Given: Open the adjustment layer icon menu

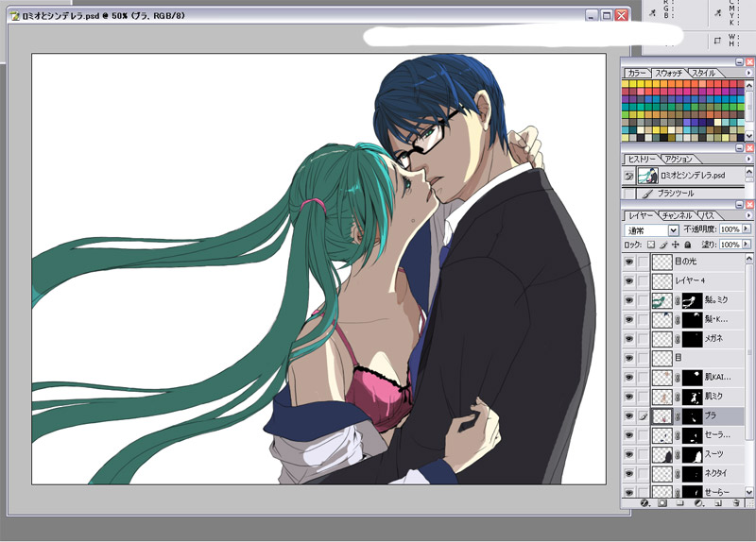Looking at the screenshot, I should point(698,503).
